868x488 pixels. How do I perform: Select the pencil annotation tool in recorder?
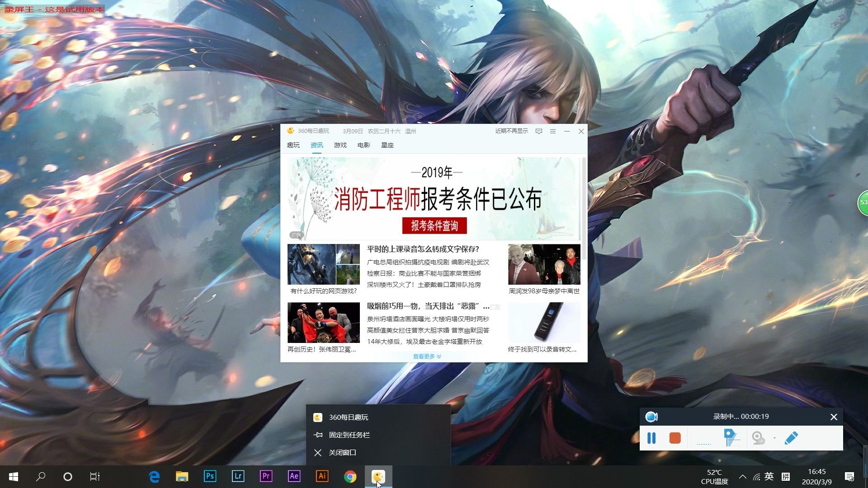[791, 438]
